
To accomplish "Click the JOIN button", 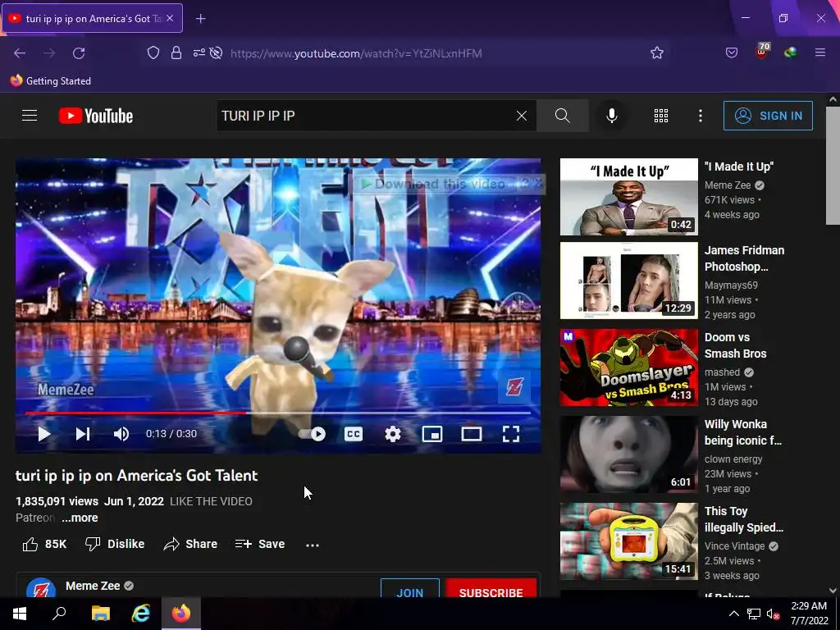I will click(410, 589).
